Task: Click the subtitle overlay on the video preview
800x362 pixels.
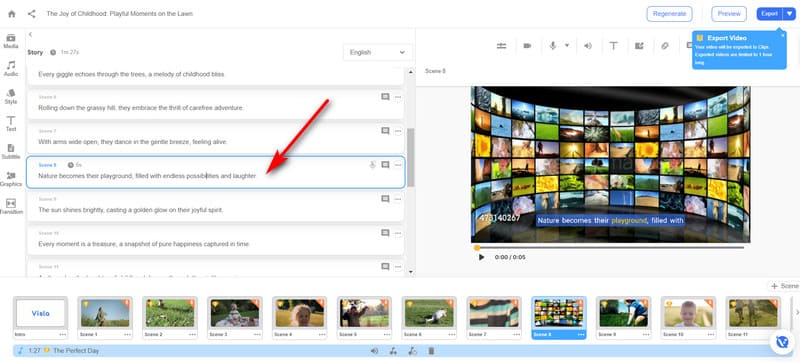Action: click(x=610, y=221)
